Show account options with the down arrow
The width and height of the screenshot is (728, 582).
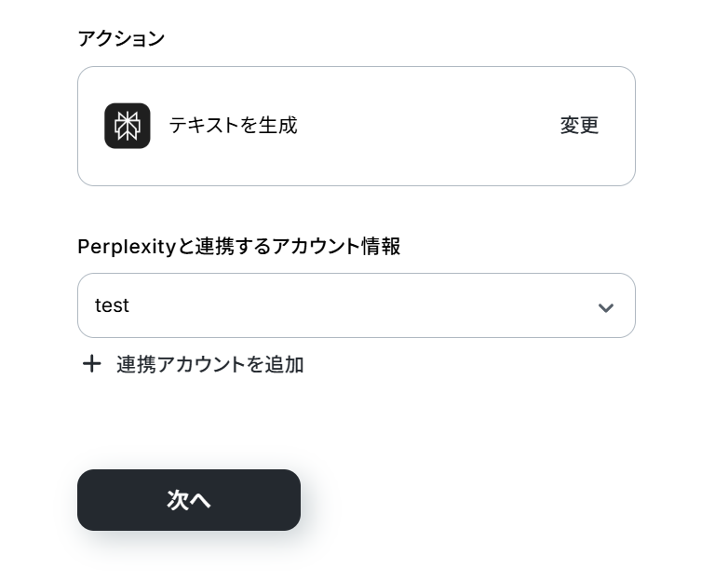click(x=606, y=307)
